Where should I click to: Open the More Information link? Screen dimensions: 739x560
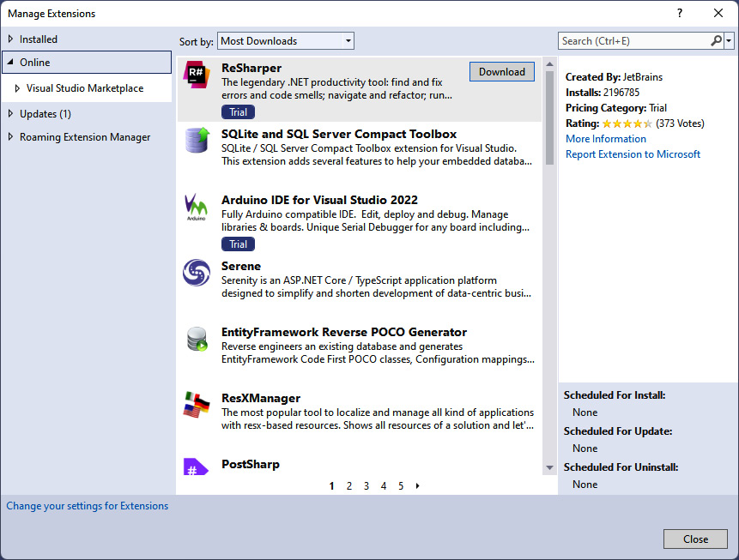pos(606,139)
